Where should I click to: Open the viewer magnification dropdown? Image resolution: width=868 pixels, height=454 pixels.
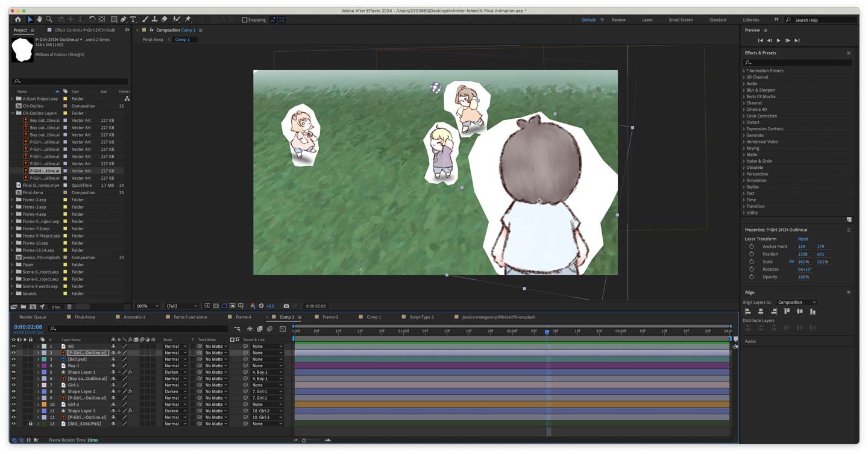pos(147,306)
